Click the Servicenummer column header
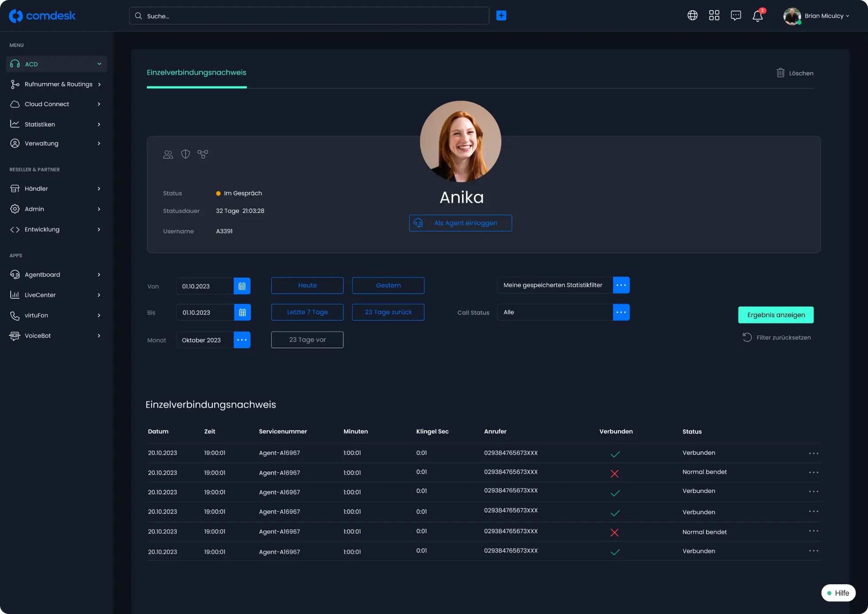 pyautogui.click(x=283, y=431)
